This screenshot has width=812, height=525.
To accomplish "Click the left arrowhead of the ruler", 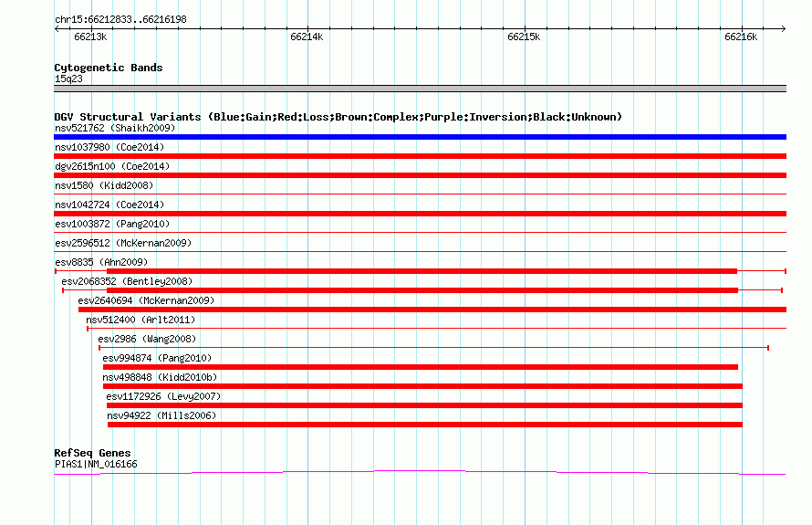I will (57, 28).
